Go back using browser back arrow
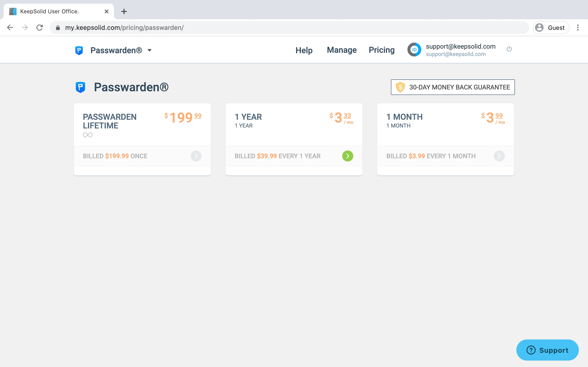This screenshot has height=367, width=588. click(10, 28)
